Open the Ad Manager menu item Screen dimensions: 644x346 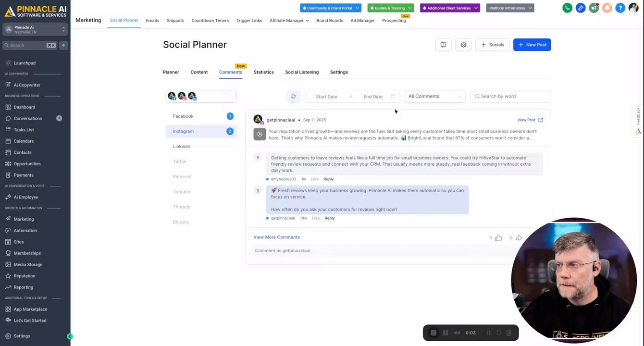(362, 21)
